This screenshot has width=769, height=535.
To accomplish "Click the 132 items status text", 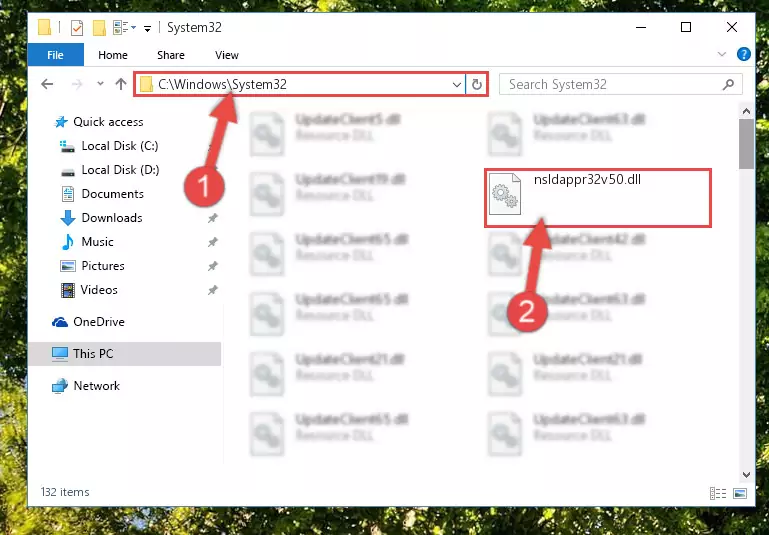I will click(65, 492).
